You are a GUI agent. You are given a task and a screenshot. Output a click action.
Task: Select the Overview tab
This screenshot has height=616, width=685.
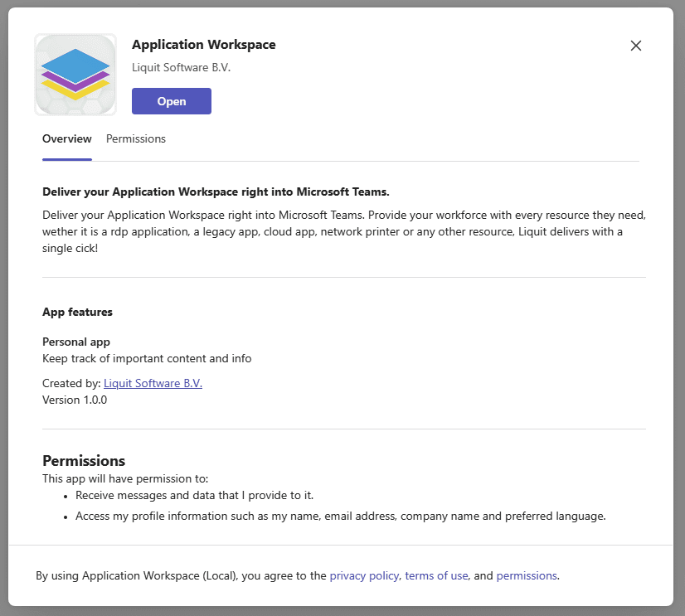(x=66, y=138)
